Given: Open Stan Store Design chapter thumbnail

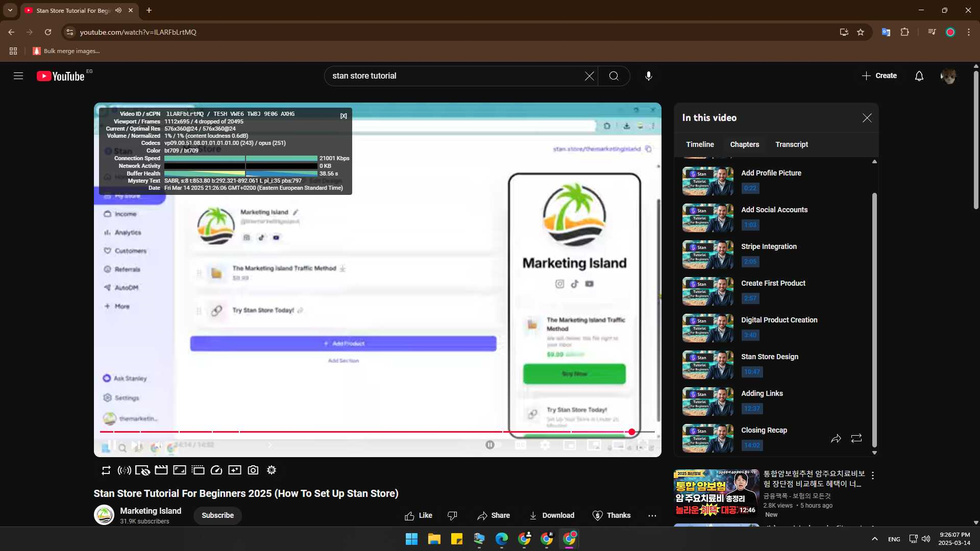Looking at the screenshot, I should tap(707, 365).
